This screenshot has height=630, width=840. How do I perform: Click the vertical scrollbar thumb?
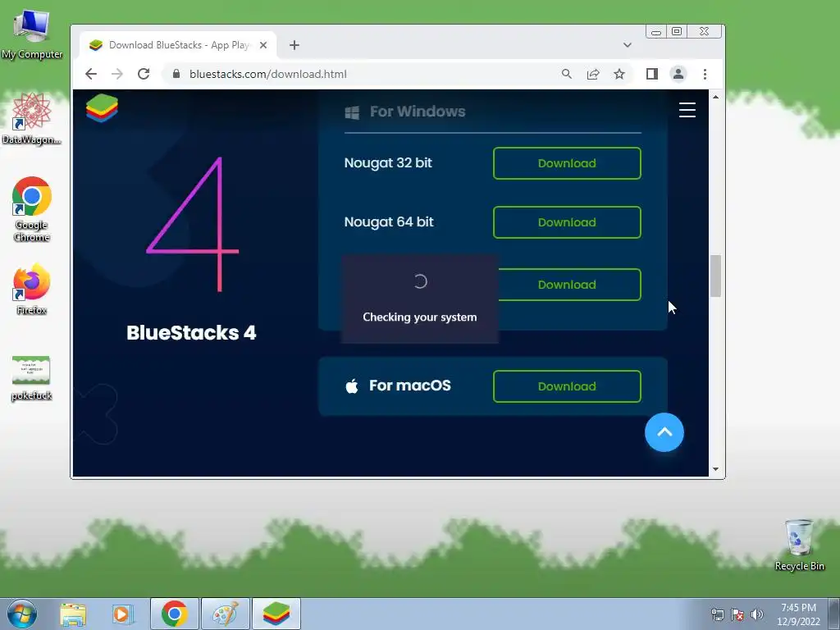715,276
